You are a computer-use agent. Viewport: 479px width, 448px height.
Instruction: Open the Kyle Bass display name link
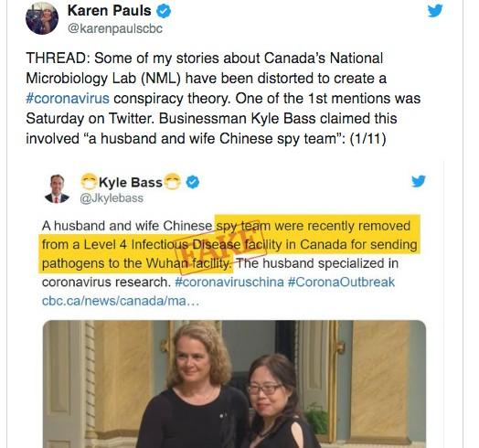point(131,183)
